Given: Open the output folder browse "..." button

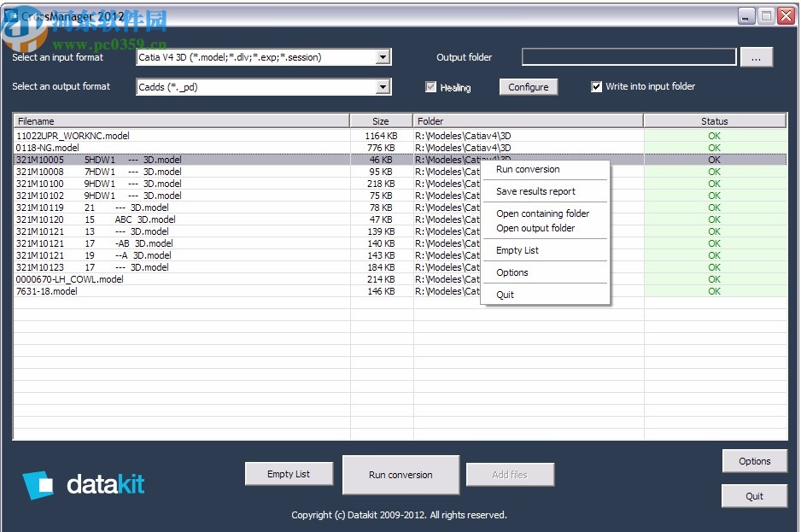Looking at the screenshot, I should click(x=757, y=56).
